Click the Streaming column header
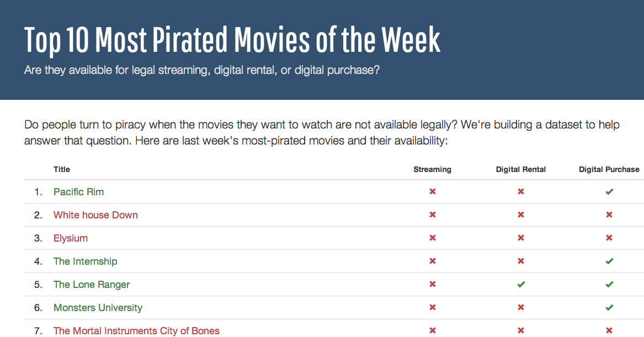Screen dimensions: 644x337 432,169
